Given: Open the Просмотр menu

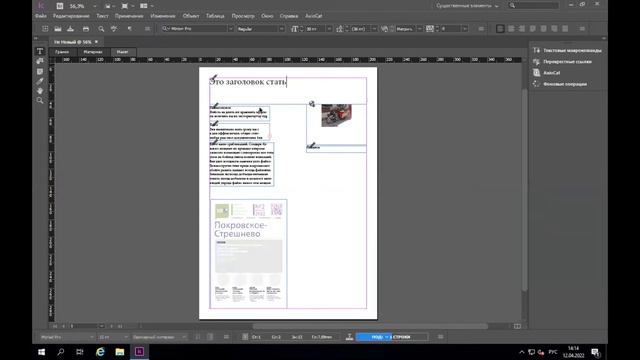Looking at the screenshot, I should (243, 16).
